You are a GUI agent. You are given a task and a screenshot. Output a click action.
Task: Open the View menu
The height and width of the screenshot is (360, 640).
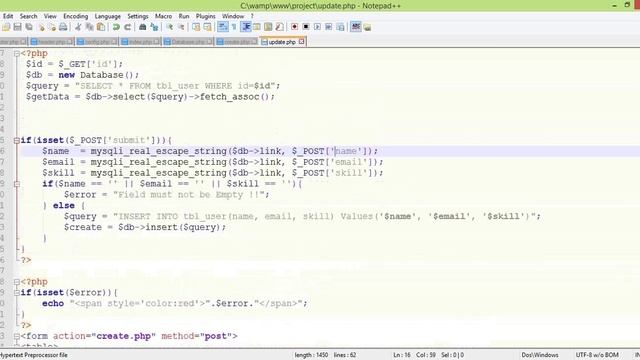[x=50, y=16]
